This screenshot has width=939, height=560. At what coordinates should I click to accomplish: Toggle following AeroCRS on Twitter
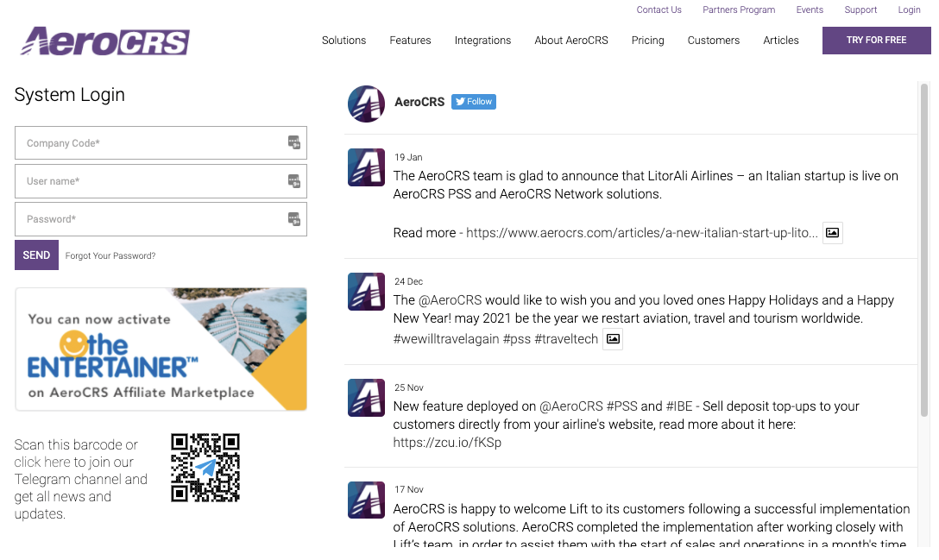coord(473,101)
